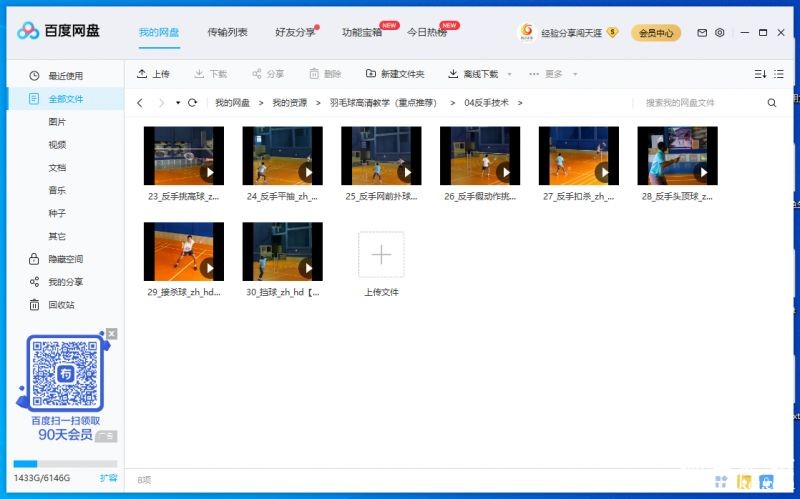Image resolution: width=800 pixels, height=499 pixels.
Task: Click the upload (上传) toolbar button
Action: tap(153, 74)
